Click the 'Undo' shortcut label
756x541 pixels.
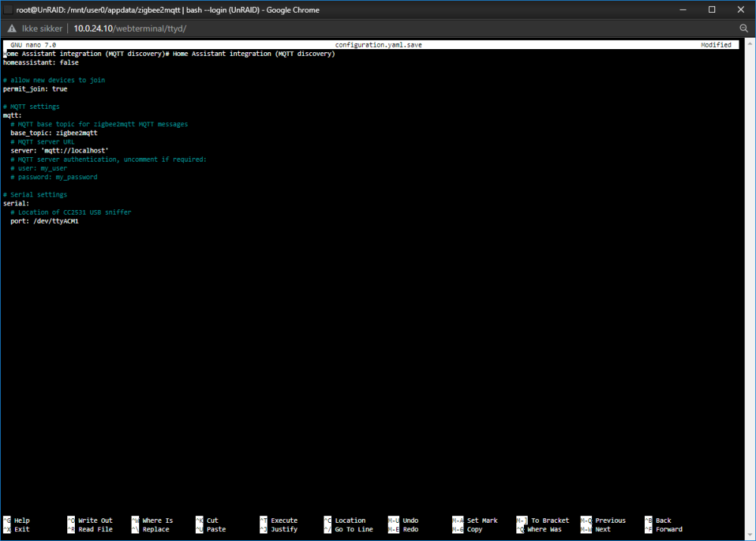tap(411, 521)
